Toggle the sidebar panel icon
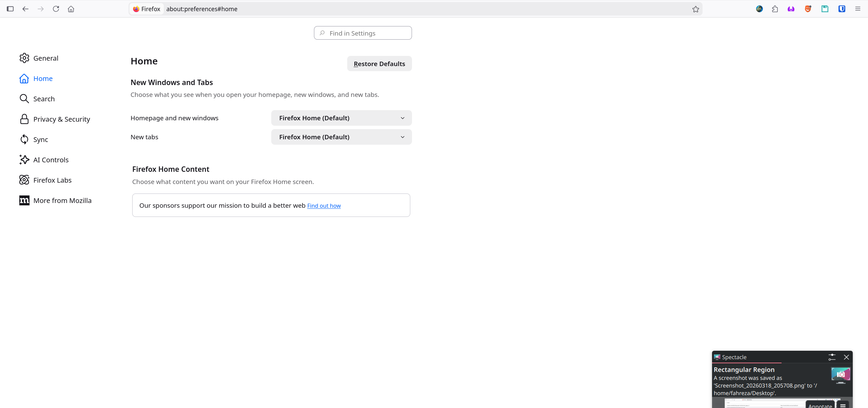The image size is (868, 408). pyautogui.click(x=10, y=9)
